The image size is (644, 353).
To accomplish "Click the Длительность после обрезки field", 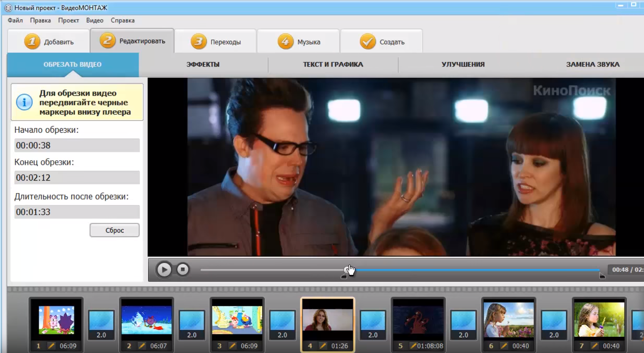I will 77,212.
